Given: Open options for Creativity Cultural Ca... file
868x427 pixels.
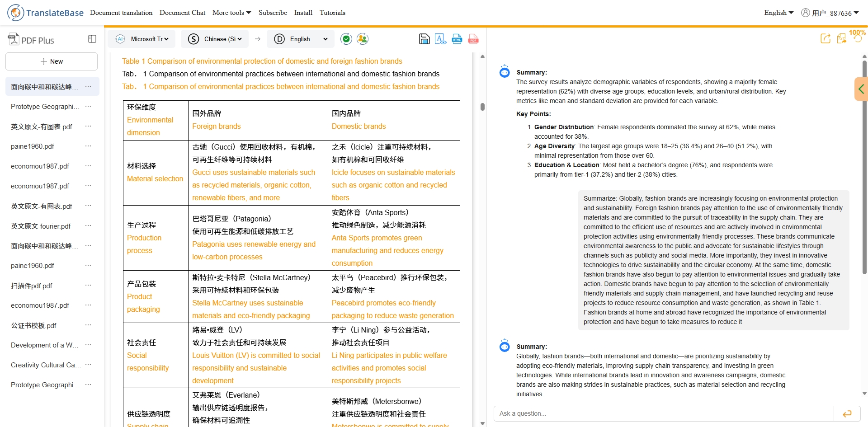Looking at the screenshot, I should [x=88, y=365].
